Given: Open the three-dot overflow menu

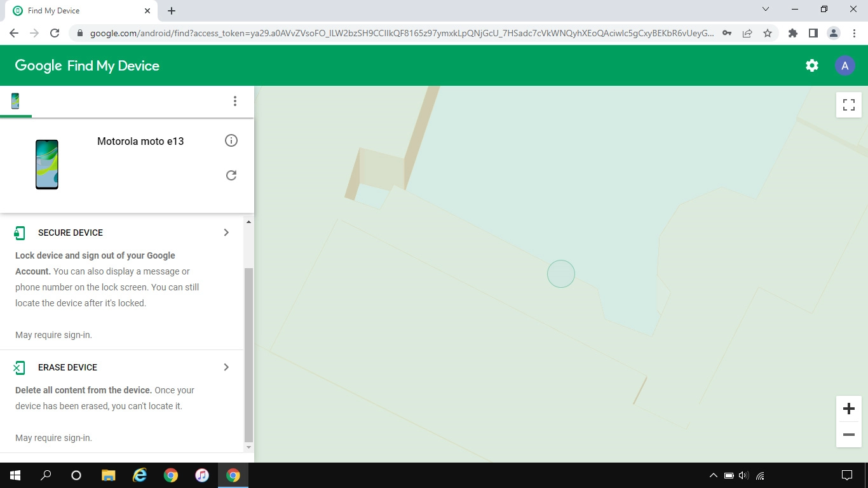Looking at the screenshot, I should tap(235, 100).
